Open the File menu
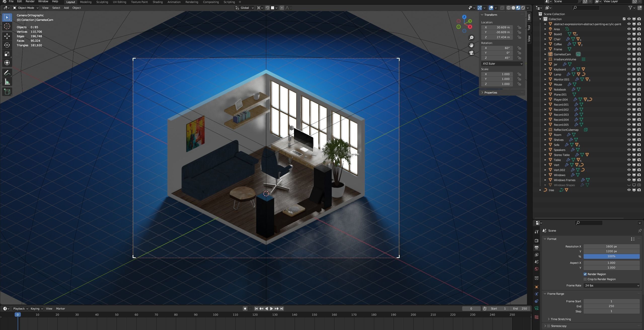 click(x=11, y=2)
